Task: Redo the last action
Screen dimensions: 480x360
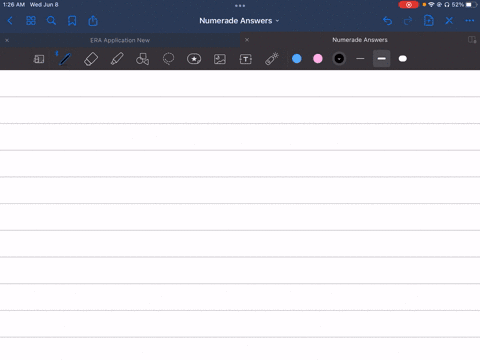Action: (x=408, y=21)
